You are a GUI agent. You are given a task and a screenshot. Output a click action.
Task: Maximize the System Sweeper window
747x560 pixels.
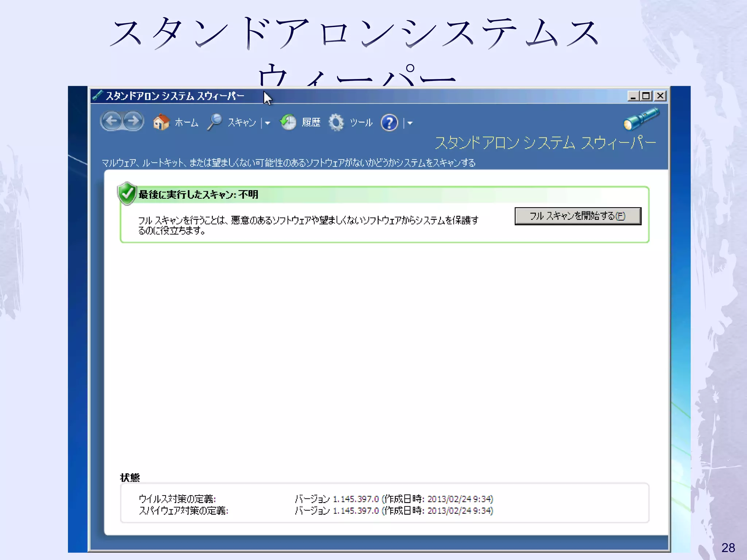[646, 96]
